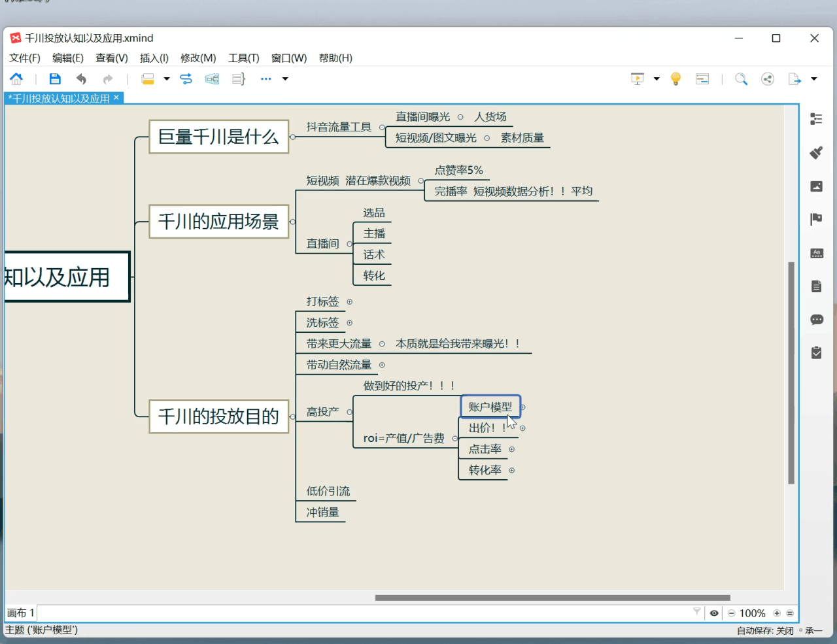Image resolution: width=837 pixels, height=644 pixels.
Task: Open the Markers flag panel
Action: [816, 219]
